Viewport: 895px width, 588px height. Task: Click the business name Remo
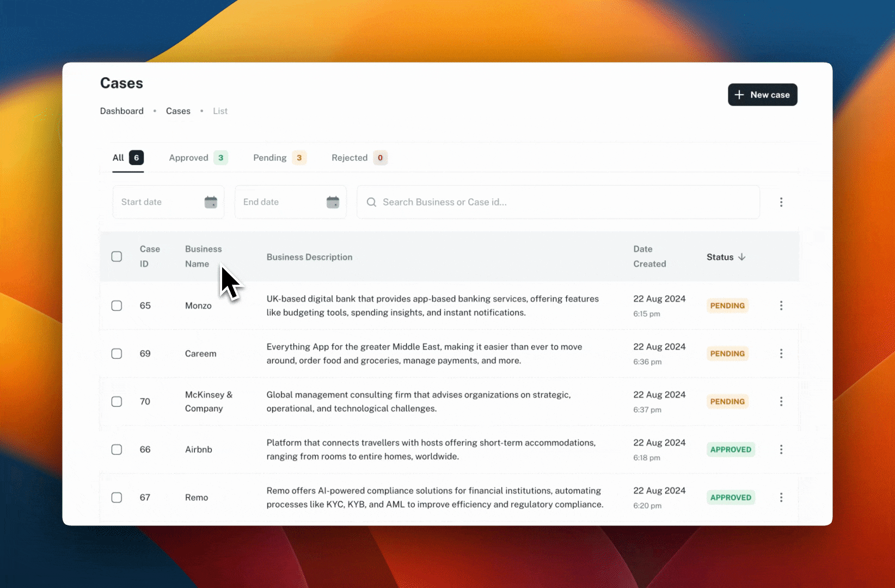coord(197,497)
